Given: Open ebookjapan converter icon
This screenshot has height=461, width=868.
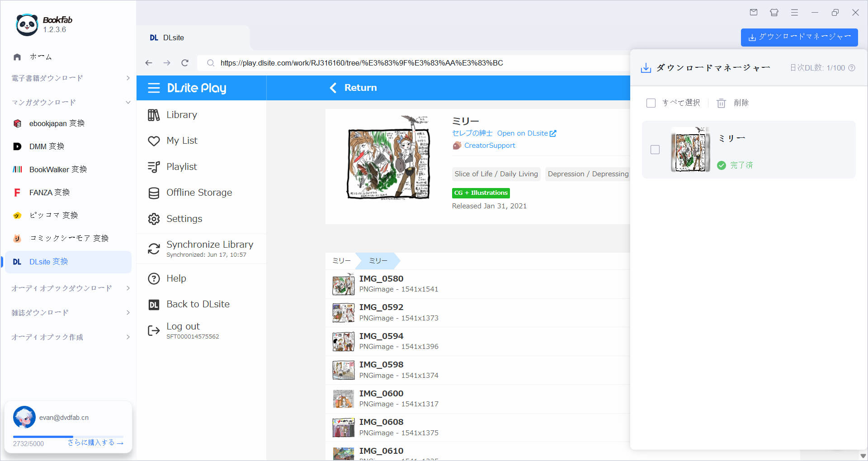Looking at the screenshot, I should pyautogui.click(x=17, y=123).
